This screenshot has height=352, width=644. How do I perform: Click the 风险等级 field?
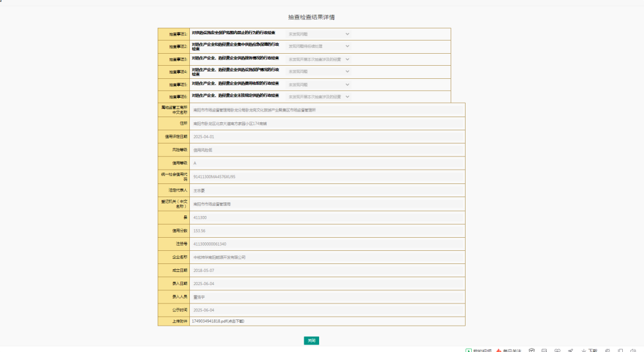[327, 150]
